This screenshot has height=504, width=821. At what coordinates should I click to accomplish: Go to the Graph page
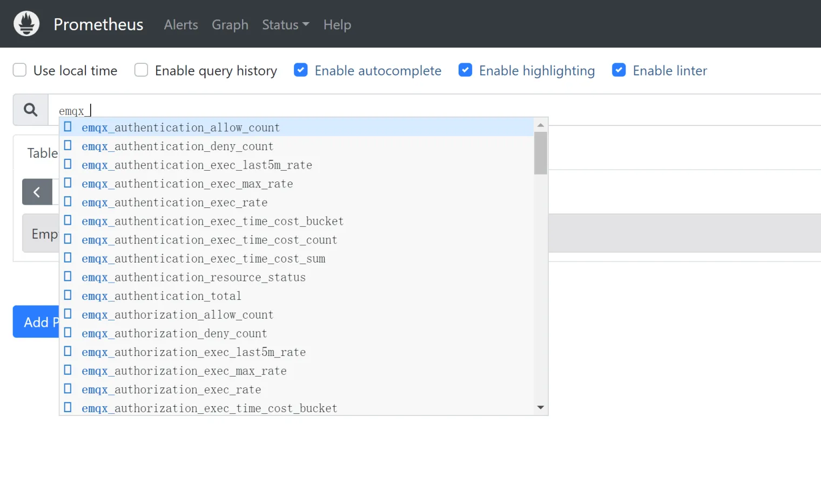coord(230,25)
